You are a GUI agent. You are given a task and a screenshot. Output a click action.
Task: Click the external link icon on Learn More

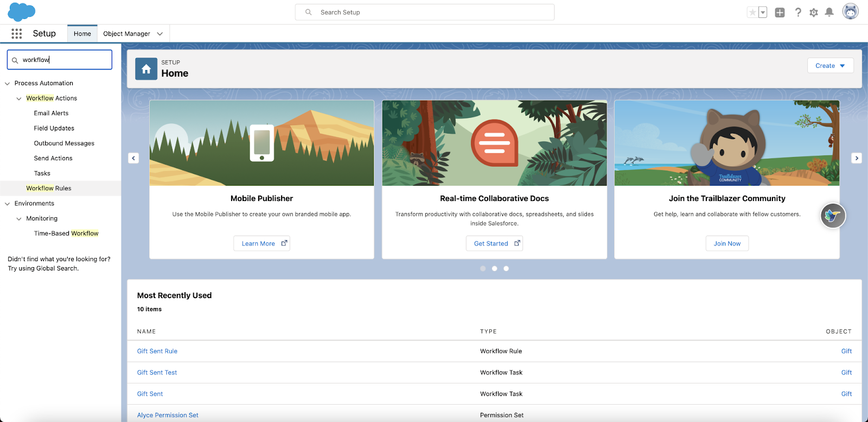point(284,243)
